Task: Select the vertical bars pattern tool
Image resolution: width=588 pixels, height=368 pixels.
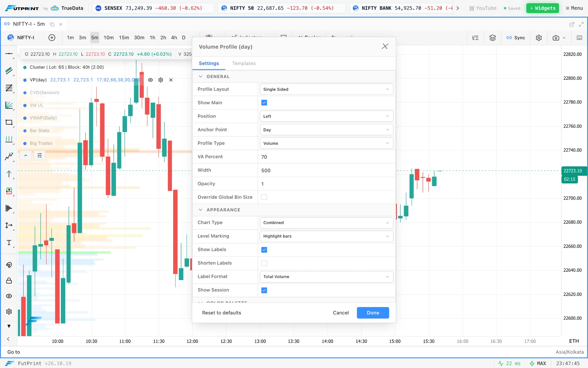Action: coord(9,139)
